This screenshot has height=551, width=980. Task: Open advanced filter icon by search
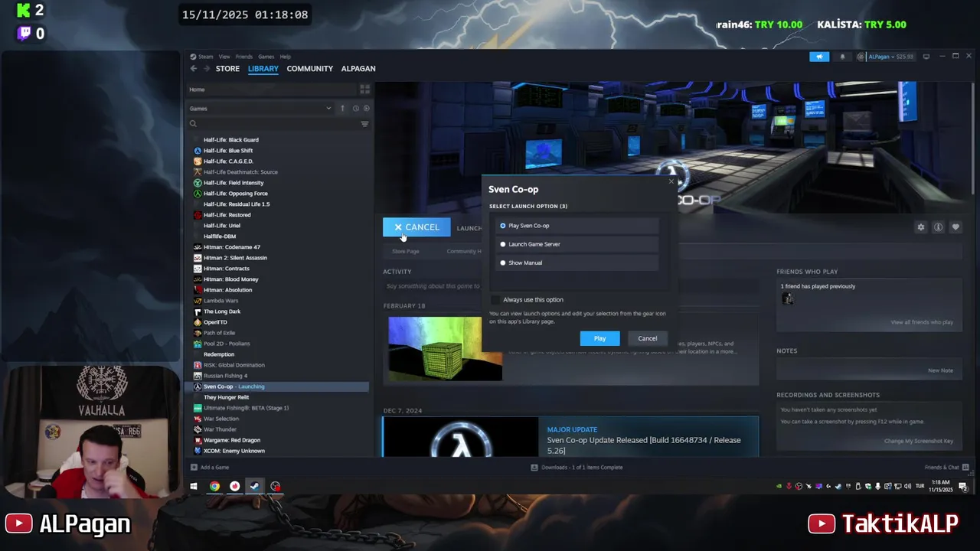[364, 124]
